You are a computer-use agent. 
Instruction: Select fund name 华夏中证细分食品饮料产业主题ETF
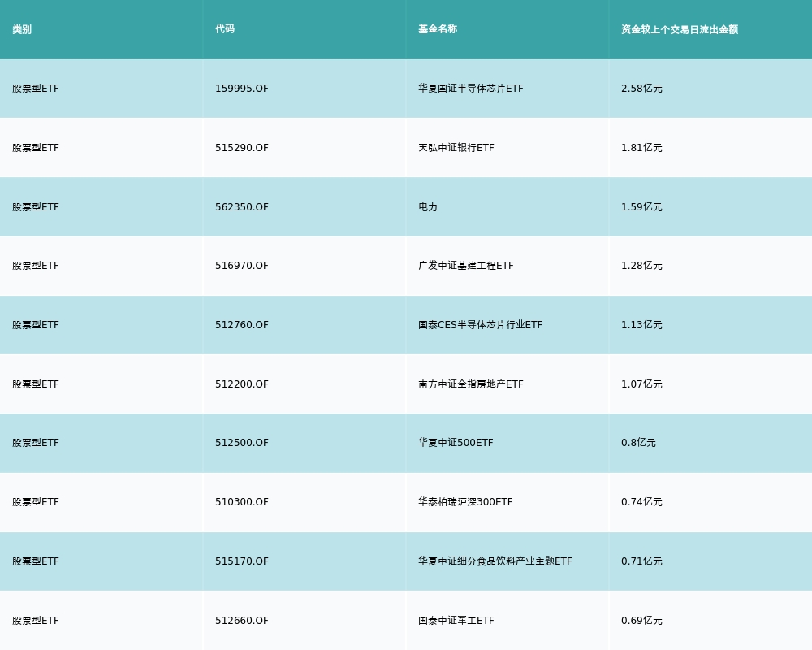(495, 561)
